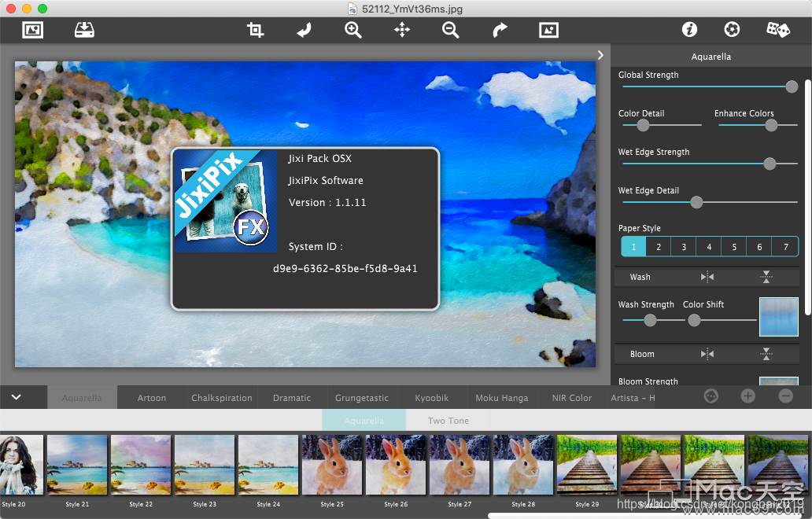This screenshot has height=519, width=812.
Task: Select Paper Style 1
Action: 633,247
